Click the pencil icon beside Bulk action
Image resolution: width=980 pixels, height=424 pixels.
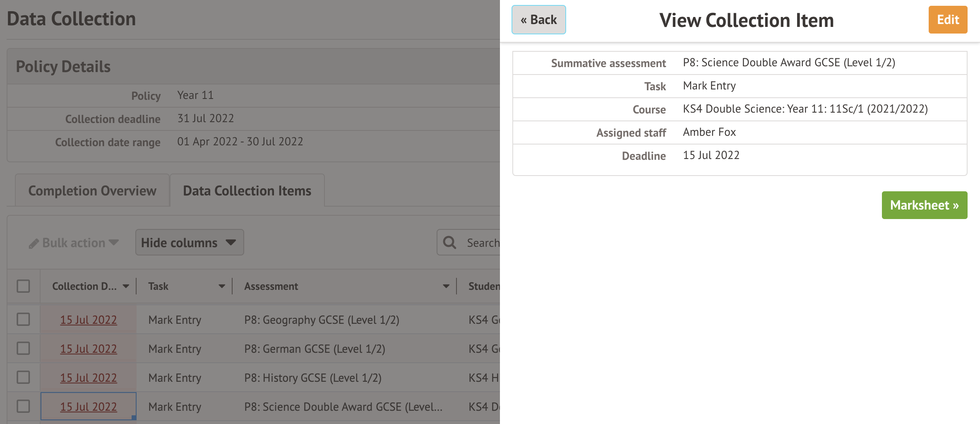(34, 243)
